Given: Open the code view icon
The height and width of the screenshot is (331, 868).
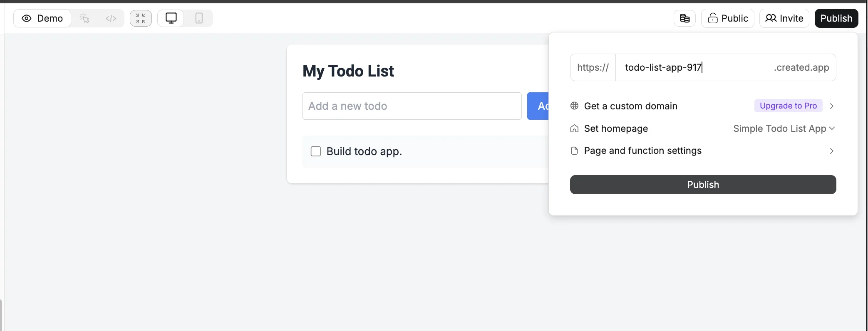Looking at the screenshot, I should 111,18.
